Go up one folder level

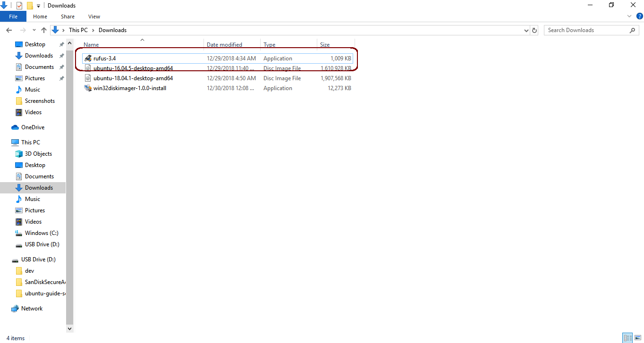44,30
